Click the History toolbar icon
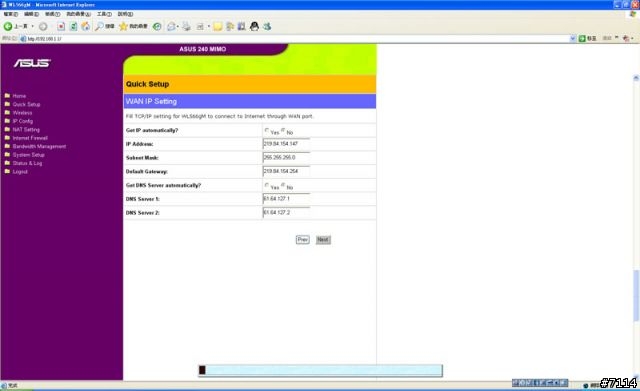The width and height of the screenshot is (640, 391). coord(157,27)
